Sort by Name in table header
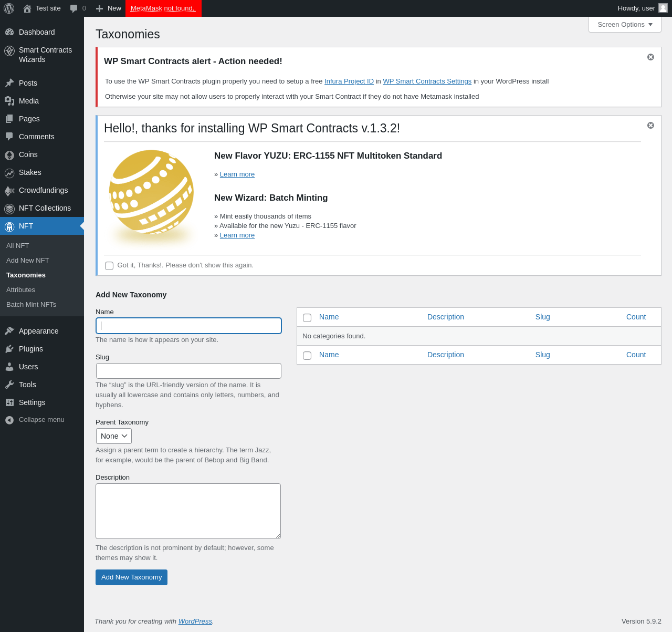The width and height of the screenshot is (672, 632). (329, 317)
